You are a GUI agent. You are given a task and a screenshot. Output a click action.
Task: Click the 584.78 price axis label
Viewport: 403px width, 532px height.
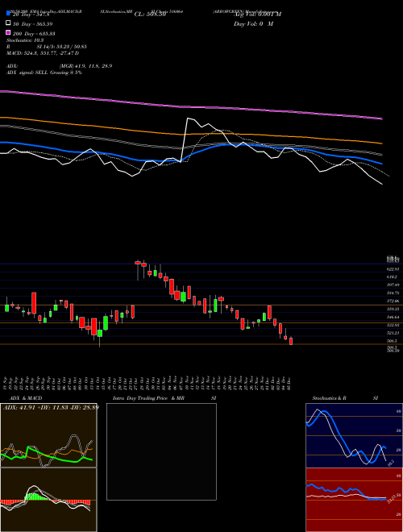pyautogui.click(x=393, y=293)
